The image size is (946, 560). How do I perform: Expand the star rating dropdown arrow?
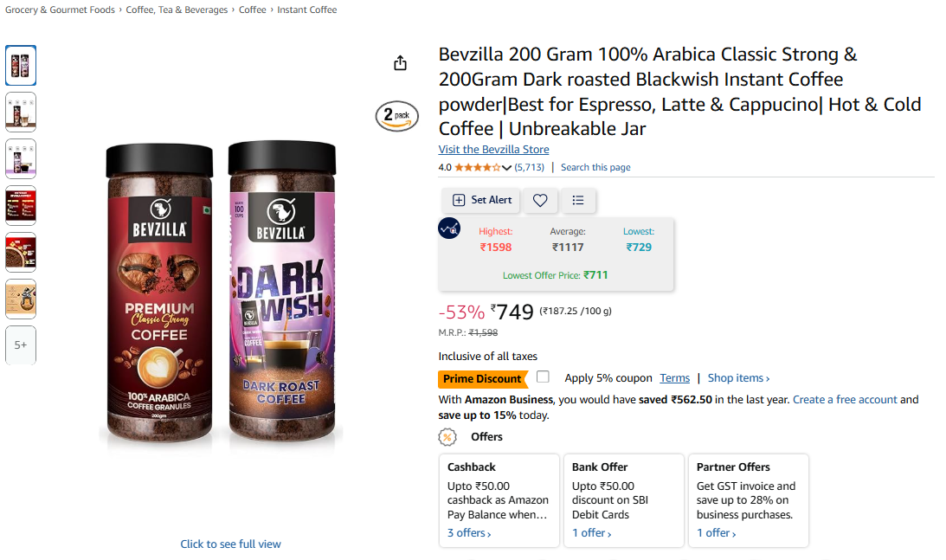point(506,168)
